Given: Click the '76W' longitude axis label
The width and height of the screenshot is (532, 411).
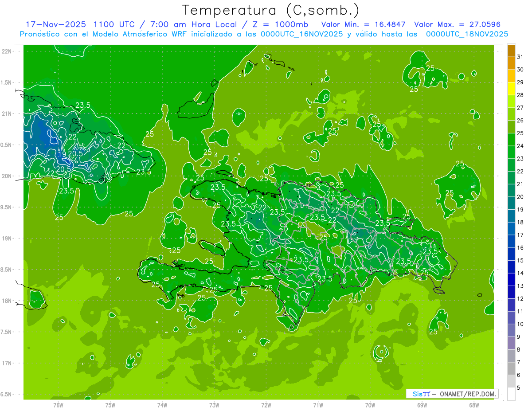Looking at the screenshot, I should coord(58,405).
